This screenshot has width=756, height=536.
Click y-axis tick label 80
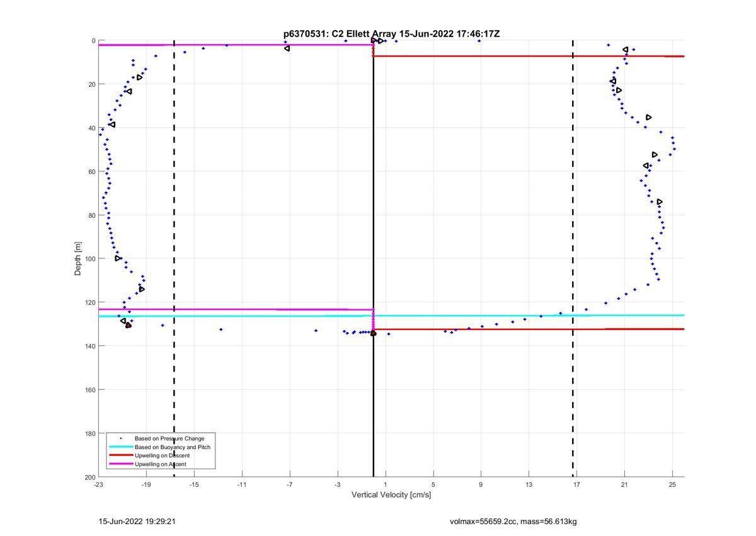click(92, 215)
